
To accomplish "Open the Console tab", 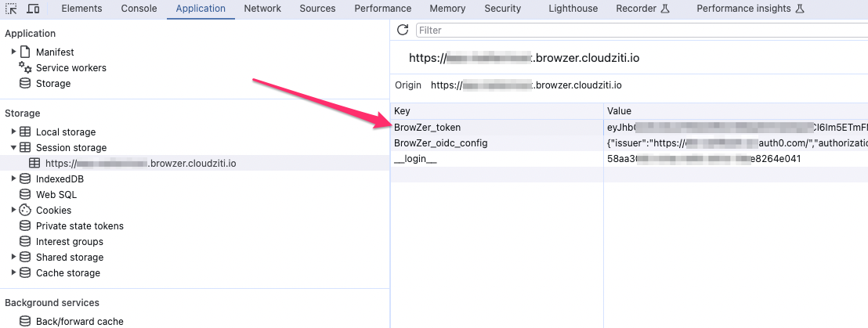I will click(139, 9).
